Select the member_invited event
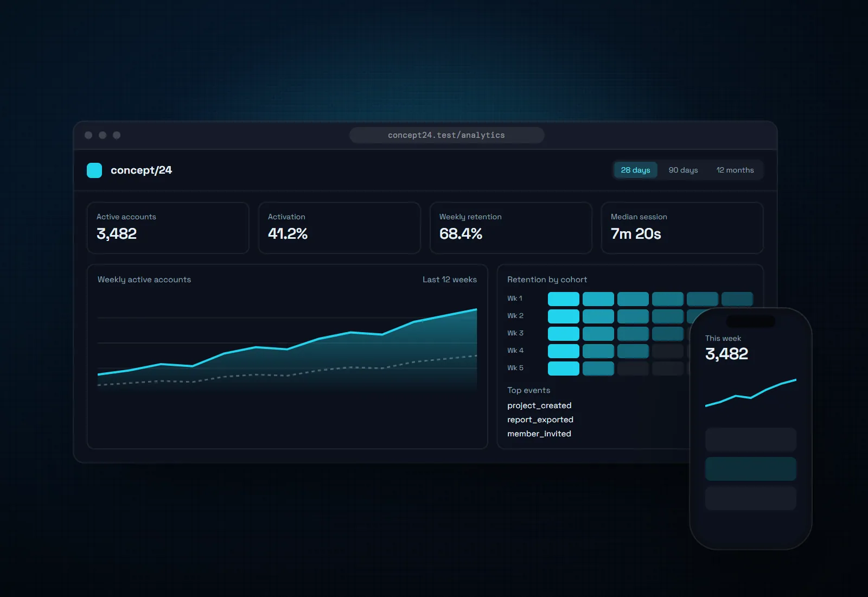The image size is (868, 597). click(x=539, y=434)
